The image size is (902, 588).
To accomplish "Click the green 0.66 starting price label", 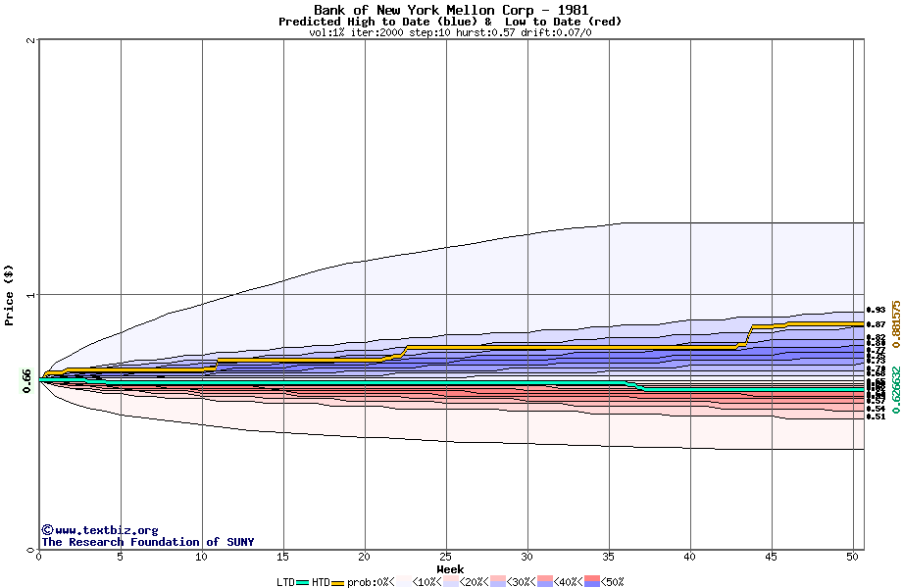I will (x=27, y=378).
